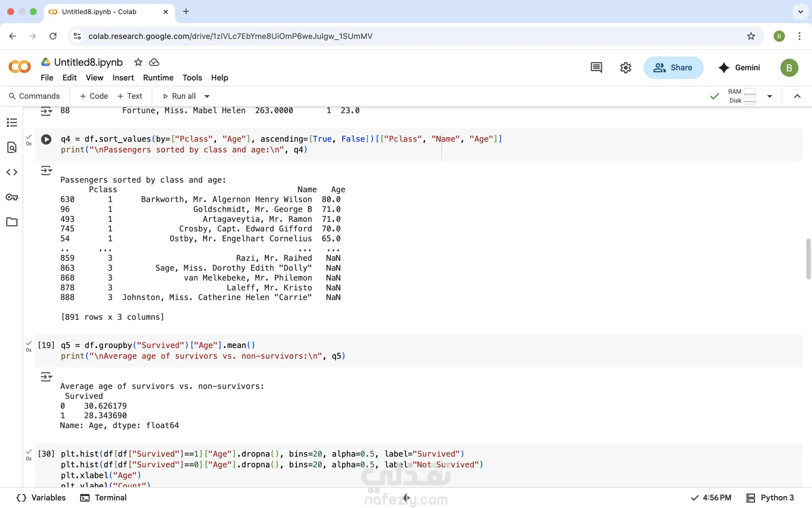
Task: Toggle output options for sorted passengers output
Action: [x=46, y=171]
